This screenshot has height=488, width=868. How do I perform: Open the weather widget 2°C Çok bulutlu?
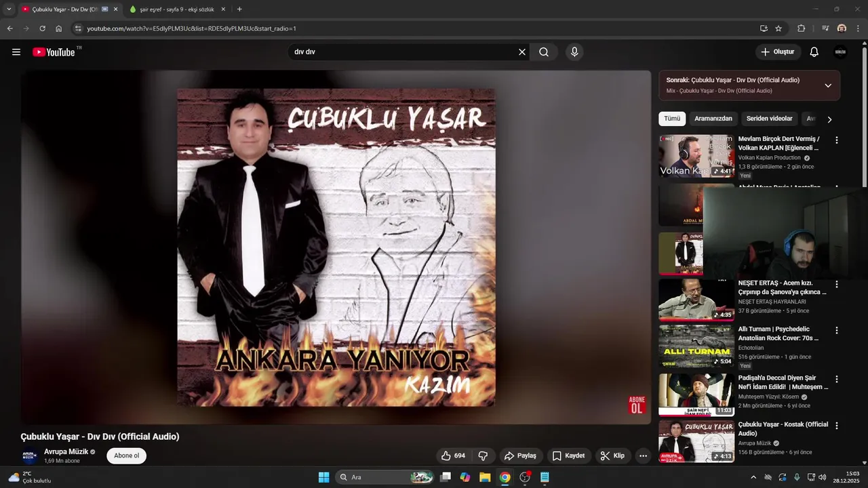30,477
